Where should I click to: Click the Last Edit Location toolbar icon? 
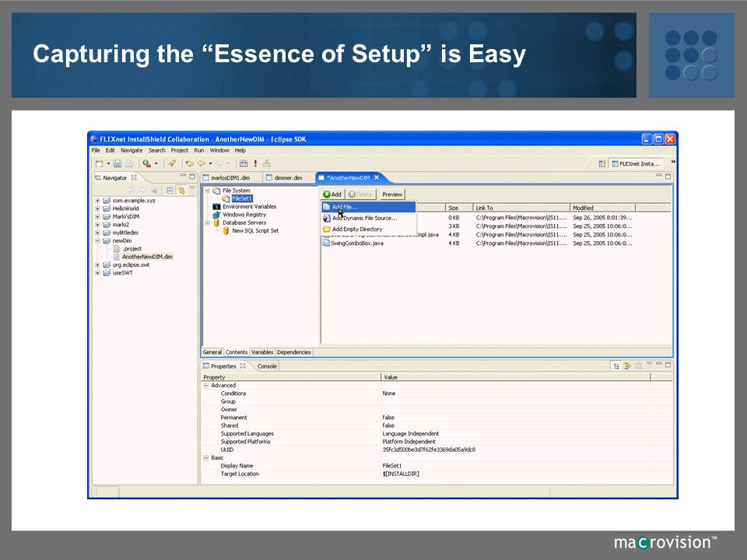pyautogui.click(x=189, y=163)
